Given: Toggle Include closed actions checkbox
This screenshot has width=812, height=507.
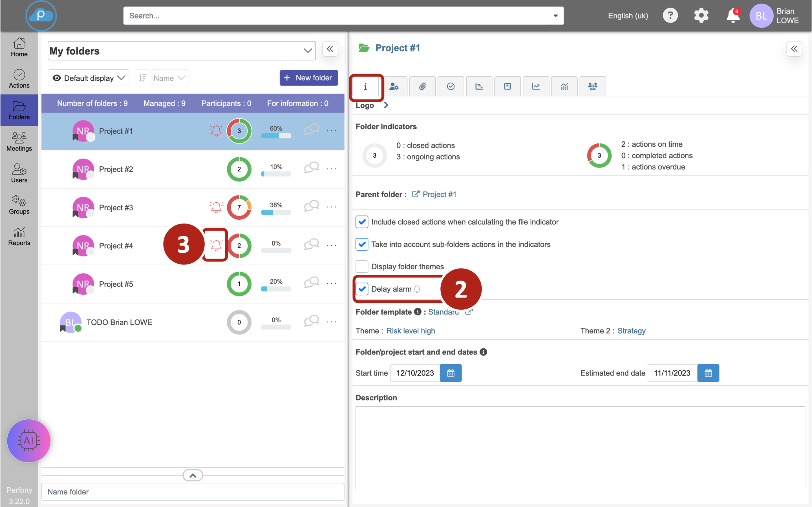Looking at the screenshot, I should (x=362, y=222).
